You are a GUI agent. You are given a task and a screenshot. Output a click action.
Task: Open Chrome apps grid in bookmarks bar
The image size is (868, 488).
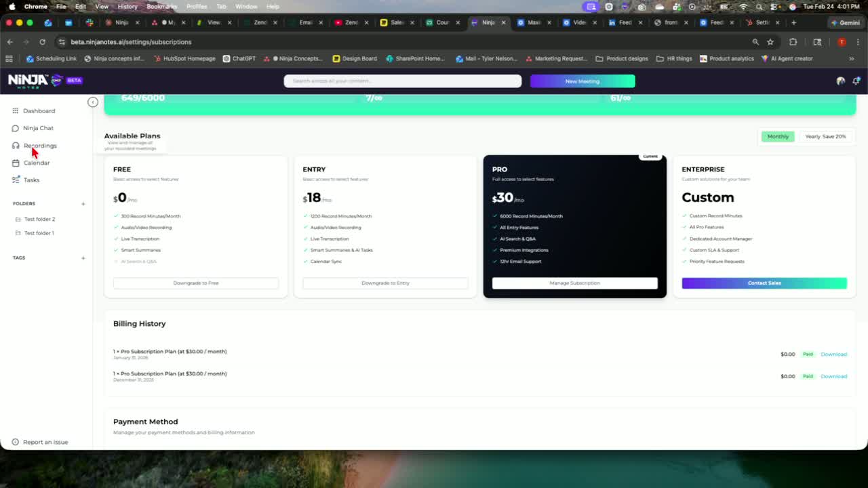point(9,58)
